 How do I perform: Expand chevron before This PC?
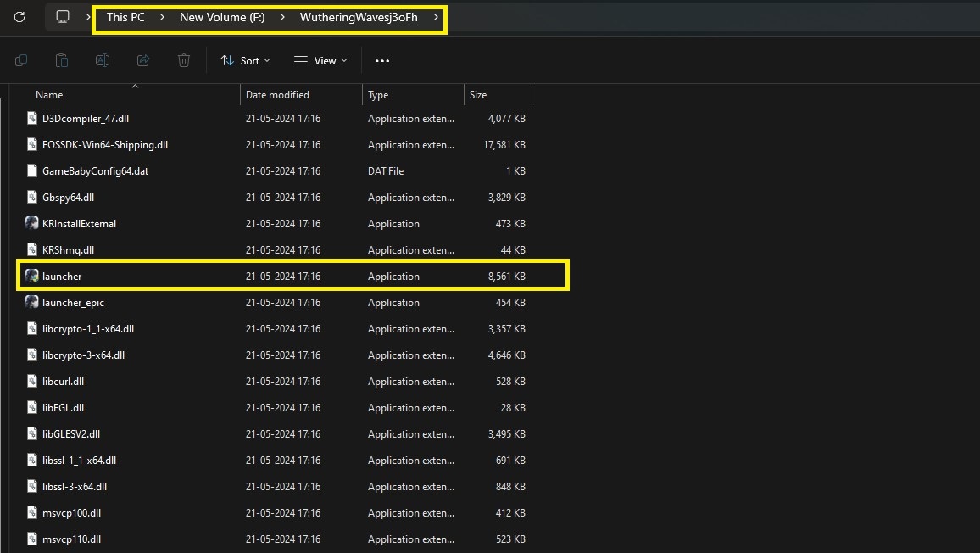click(88, 17)
